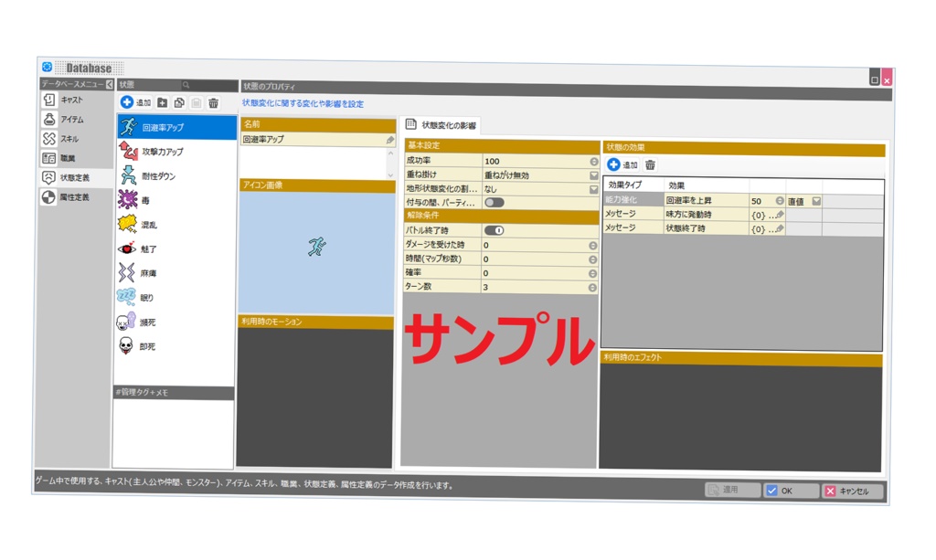Open the 属性定義 database section
Screen dimensions: 936x560
coord(76,196)
